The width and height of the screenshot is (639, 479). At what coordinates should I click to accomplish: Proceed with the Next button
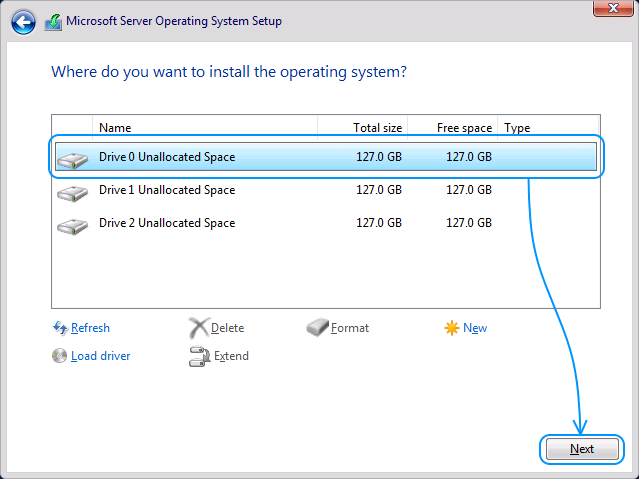pos(582,449)
